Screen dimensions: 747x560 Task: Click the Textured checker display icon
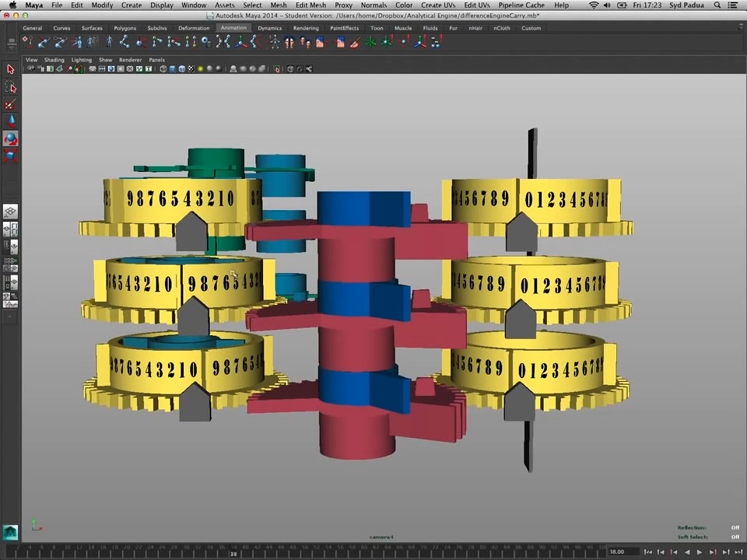(191, 69)
